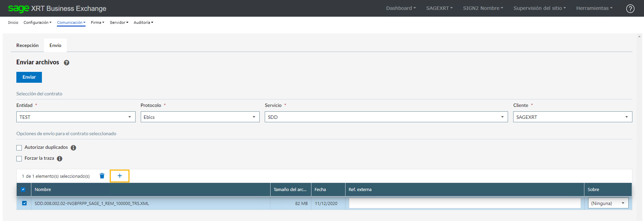644x221 pixels.
Task: Delete selected files with trash icon
Action: tap(102, 176)
